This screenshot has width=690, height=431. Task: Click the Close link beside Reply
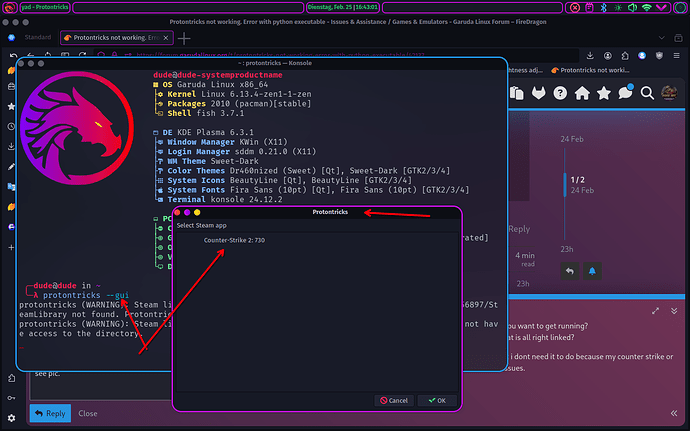(x=88, y=413)
